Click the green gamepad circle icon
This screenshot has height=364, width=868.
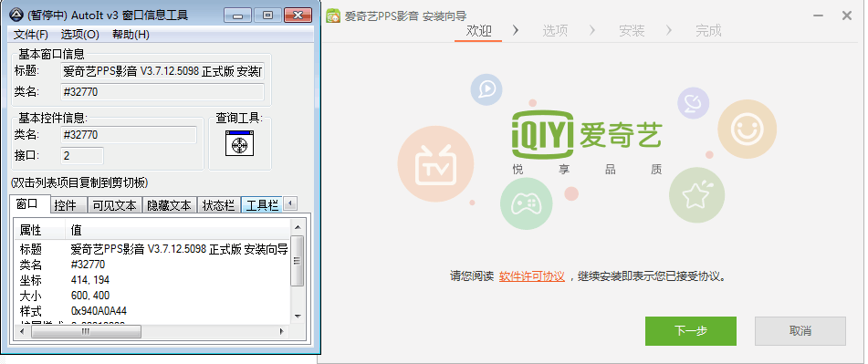pos(527,203)
